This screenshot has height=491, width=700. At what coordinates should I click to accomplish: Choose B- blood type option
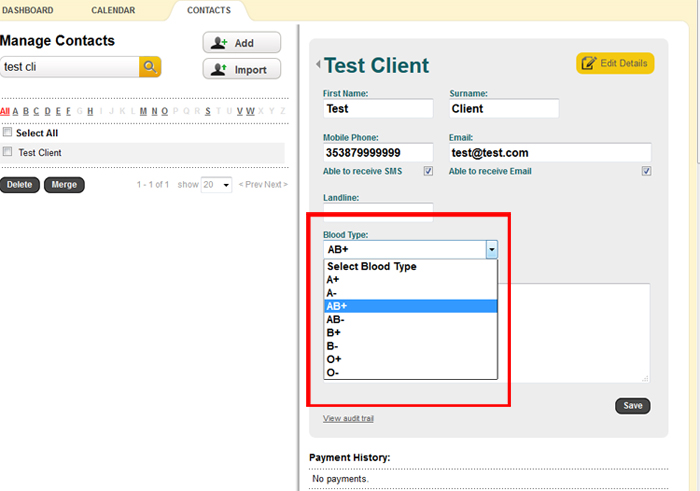pyautogui.click(x=410, y=346)
